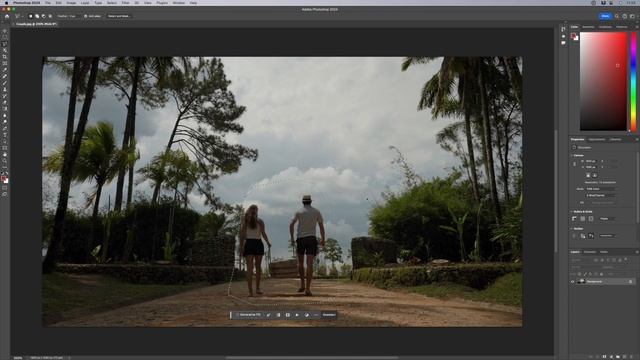Enable New Selection mode
Screen dimensions: 640x360
click(31, 16)
